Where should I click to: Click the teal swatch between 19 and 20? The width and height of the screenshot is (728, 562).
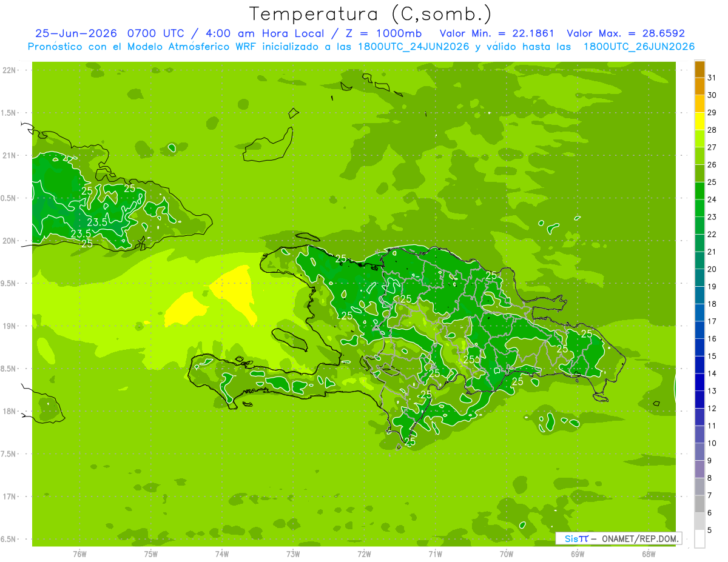(x=699, y=278)
